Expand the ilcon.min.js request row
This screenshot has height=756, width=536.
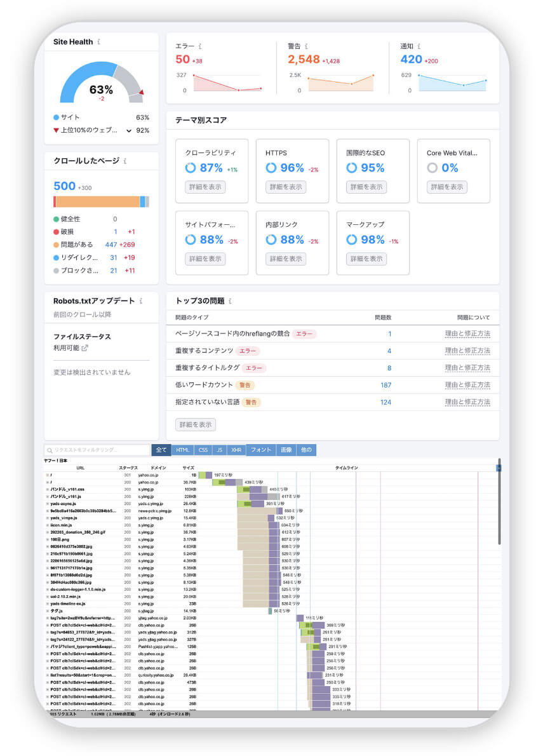coord(48,525)
